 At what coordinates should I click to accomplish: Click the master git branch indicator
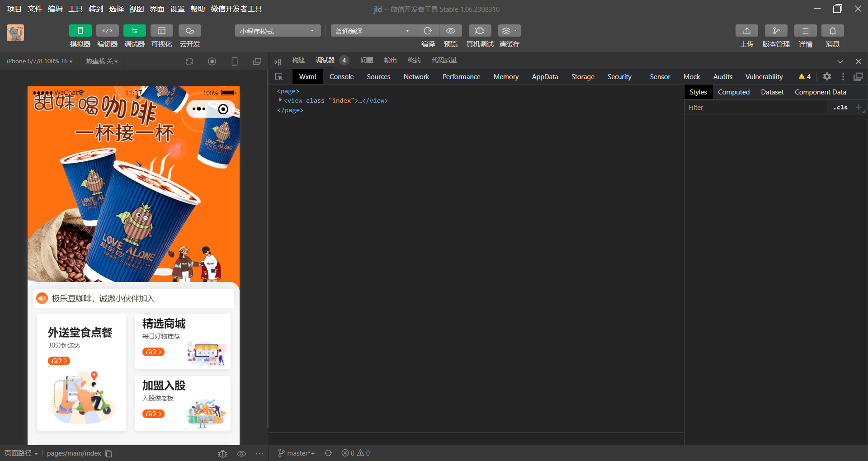(296, 453)
